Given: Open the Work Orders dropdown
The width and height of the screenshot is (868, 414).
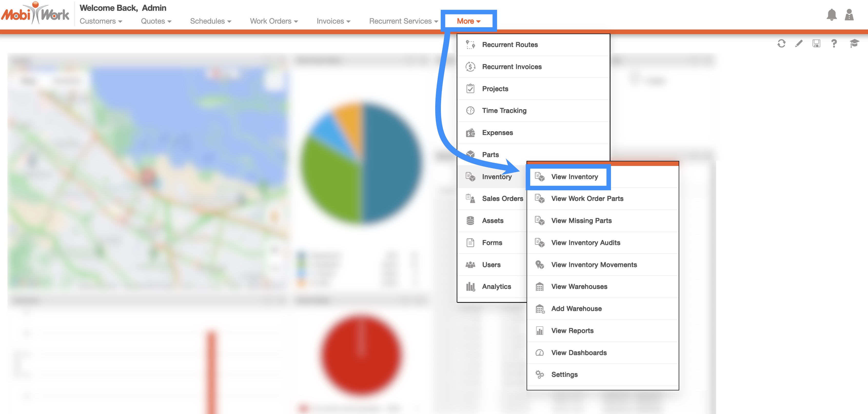Looking at the screenshot, I should [x=274, y=21].
